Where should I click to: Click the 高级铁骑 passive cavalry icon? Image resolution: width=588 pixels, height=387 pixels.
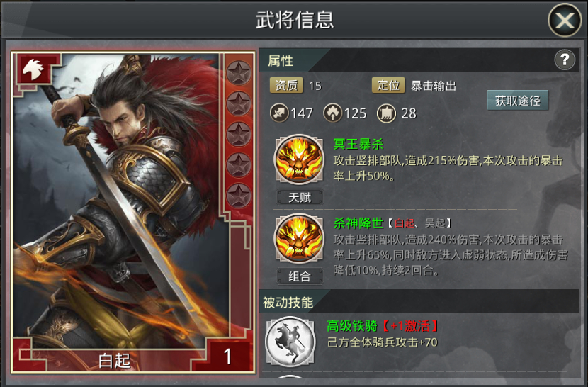pyautogui.click(x=290, y=342)
